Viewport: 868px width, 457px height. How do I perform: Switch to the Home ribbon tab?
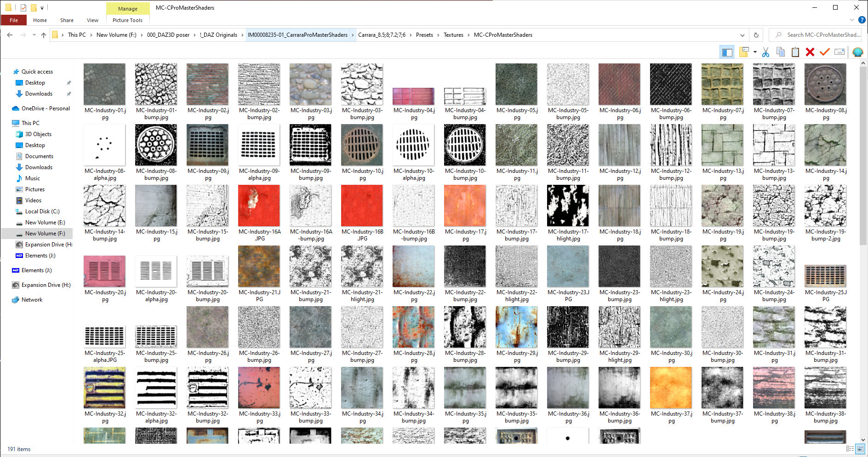(40, 20)
